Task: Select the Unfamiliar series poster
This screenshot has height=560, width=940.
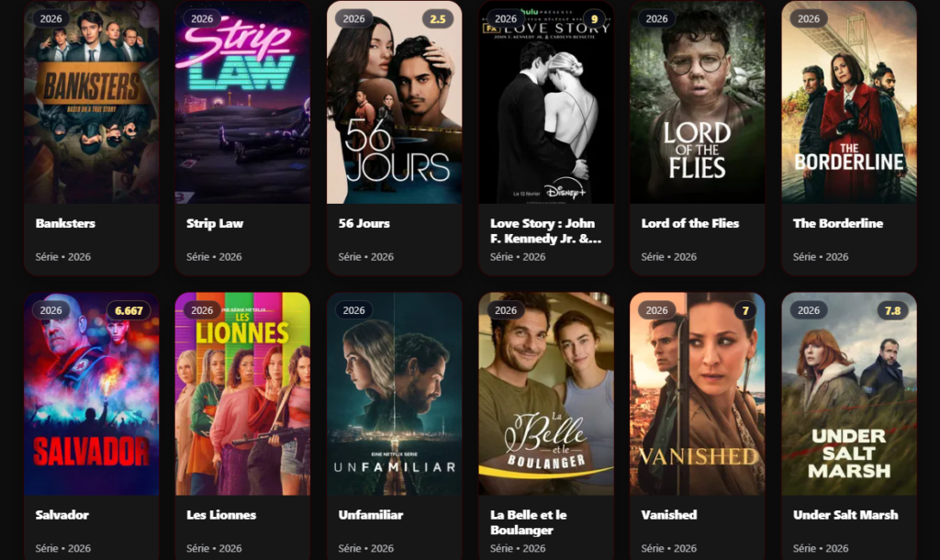Action: point(394,394)
